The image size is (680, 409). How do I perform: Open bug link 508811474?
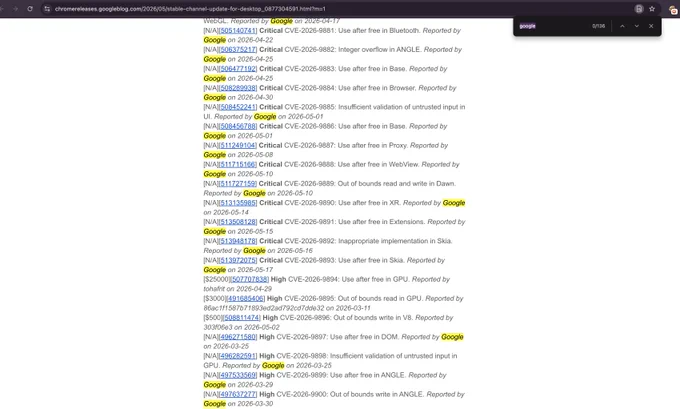(x=242, y=317)
